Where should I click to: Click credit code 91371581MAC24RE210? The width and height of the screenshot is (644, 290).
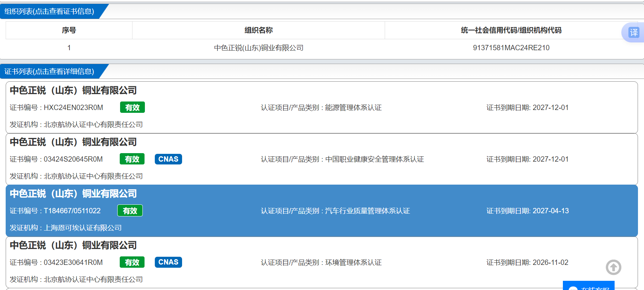pyautogui.click(x=511, y=48)
